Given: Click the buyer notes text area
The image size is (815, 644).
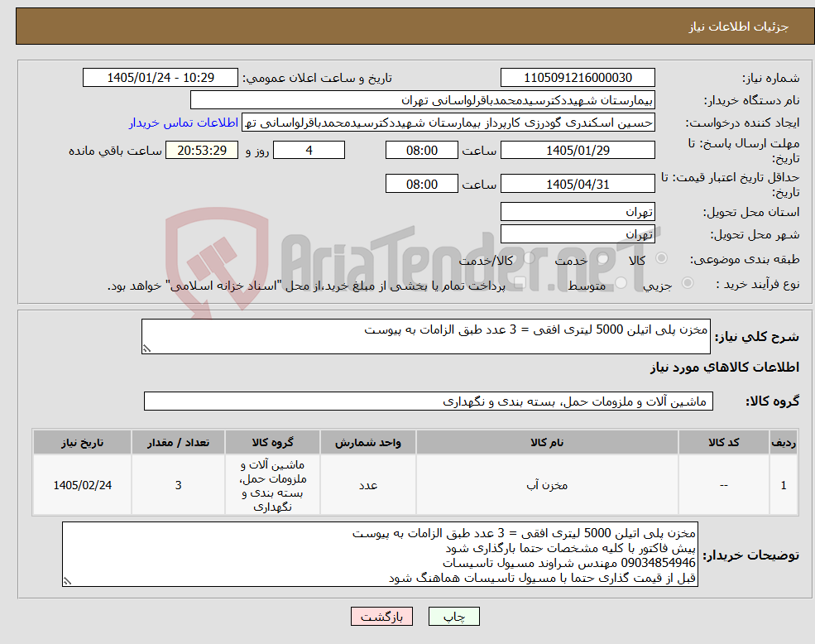Looking at the screenshot, I should click(x=380, y=555).
